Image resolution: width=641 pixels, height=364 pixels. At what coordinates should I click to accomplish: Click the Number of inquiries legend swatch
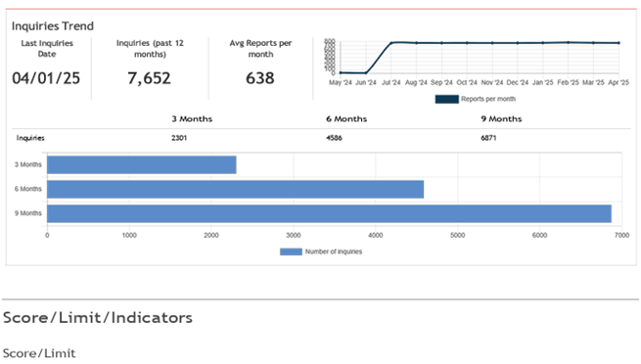[291, 251]
